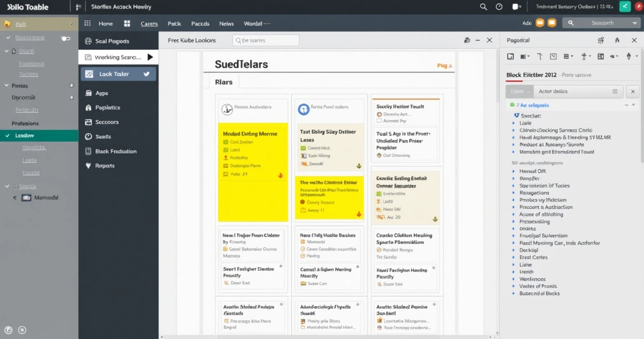Viewport: 644px width, 339px height.
Task: Expand the Wedding Scarc sidebar item
Action: (149, 57)
